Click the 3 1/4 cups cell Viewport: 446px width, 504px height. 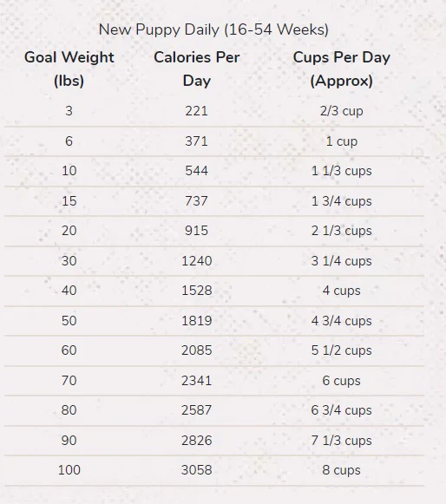tap(342, 261)
